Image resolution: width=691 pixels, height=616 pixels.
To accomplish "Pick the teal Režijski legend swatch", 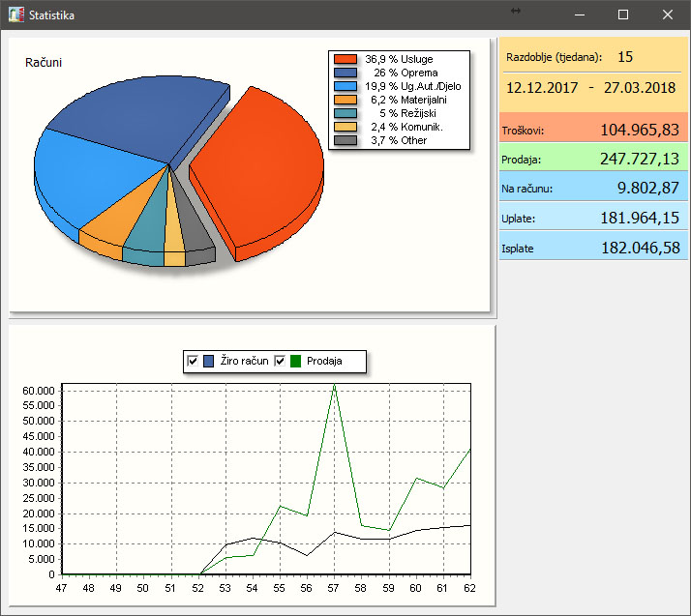I will (345, 113).
